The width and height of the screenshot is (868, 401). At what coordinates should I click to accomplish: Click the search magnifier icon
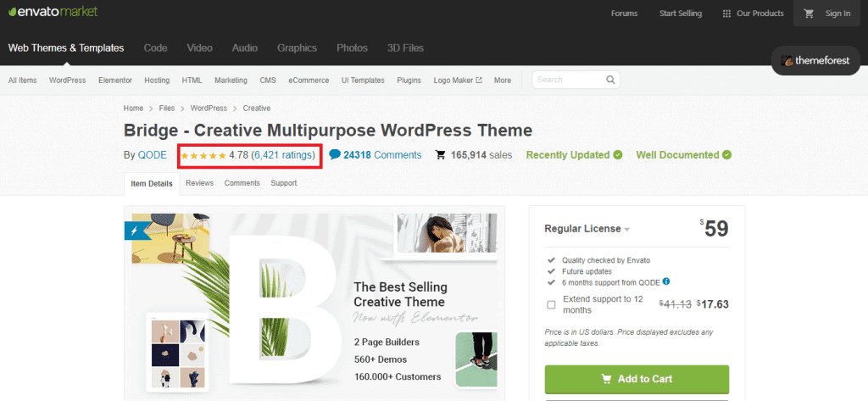pyautogui.click(x=610, y=80)
